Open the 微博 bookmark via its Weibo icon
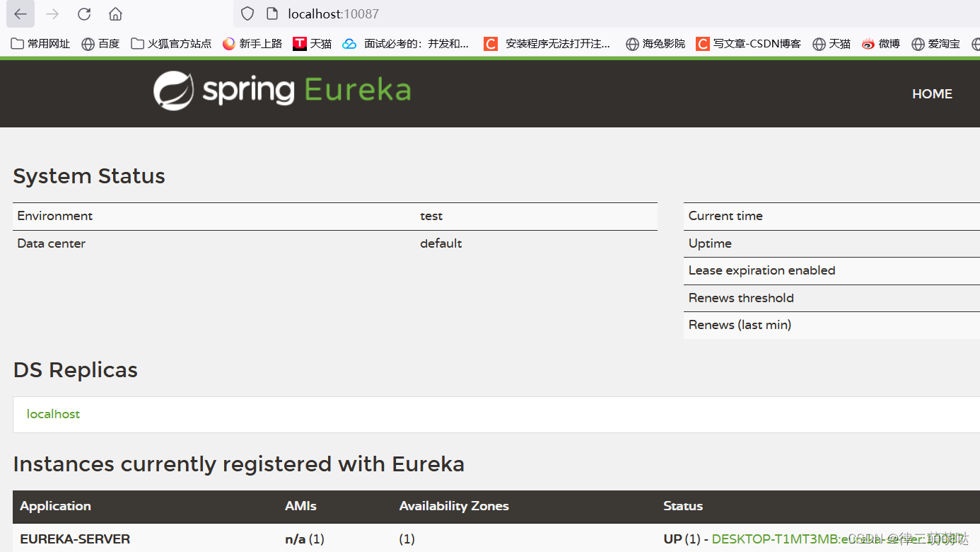 point(868,43)
